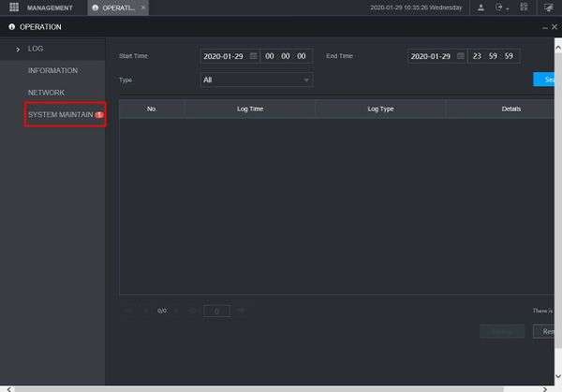The height and width of the screenshot is (392, 562).
Task: Click the blue Search button
Action: point(543,80)
